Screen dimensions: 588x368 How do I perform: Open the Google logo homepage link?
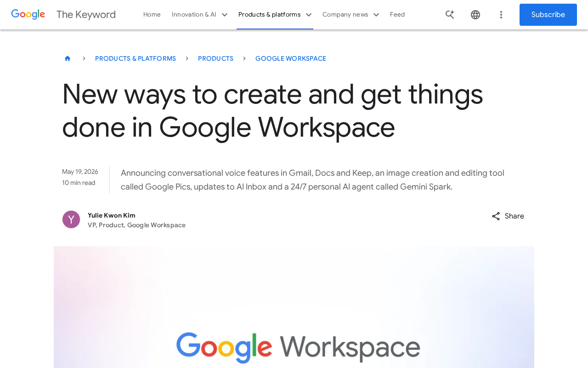(x=28, y=15)
